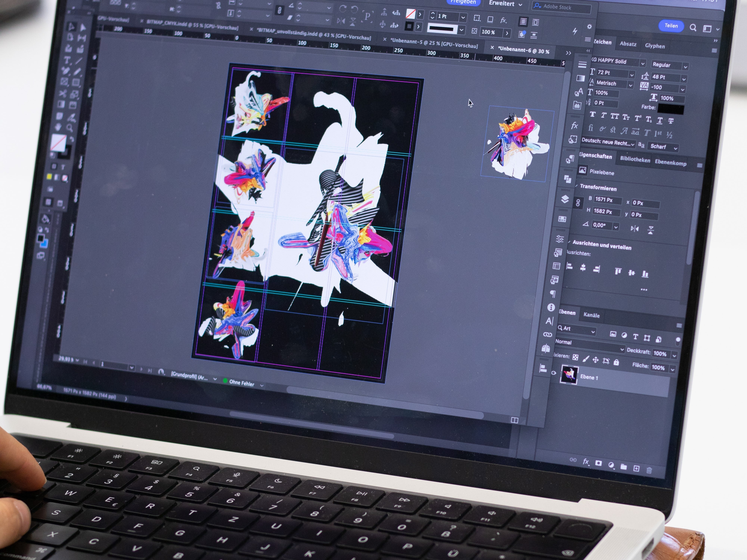Hide the Ebene 1 layer
The height and width of the screenshot is (560, 747).
point(554,373)
